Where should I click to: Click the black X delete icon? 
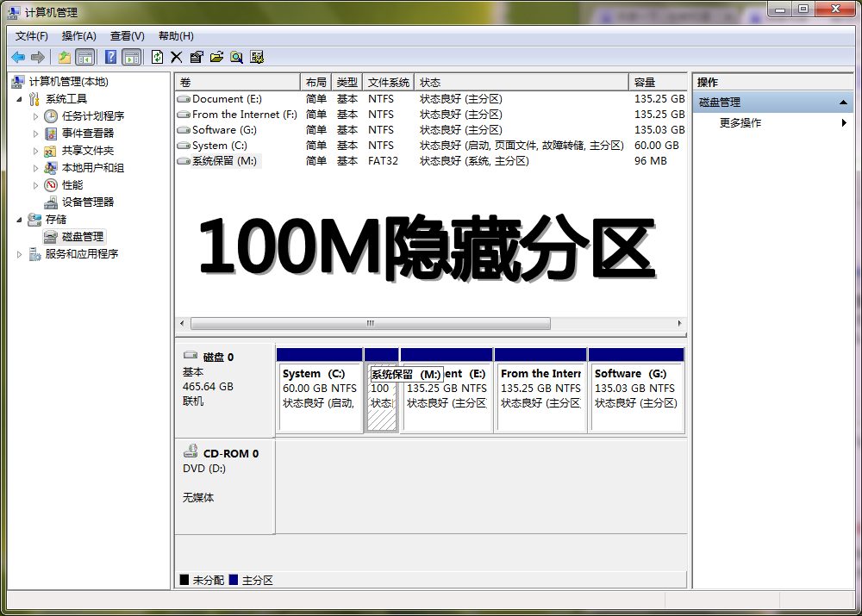[177, 57]
